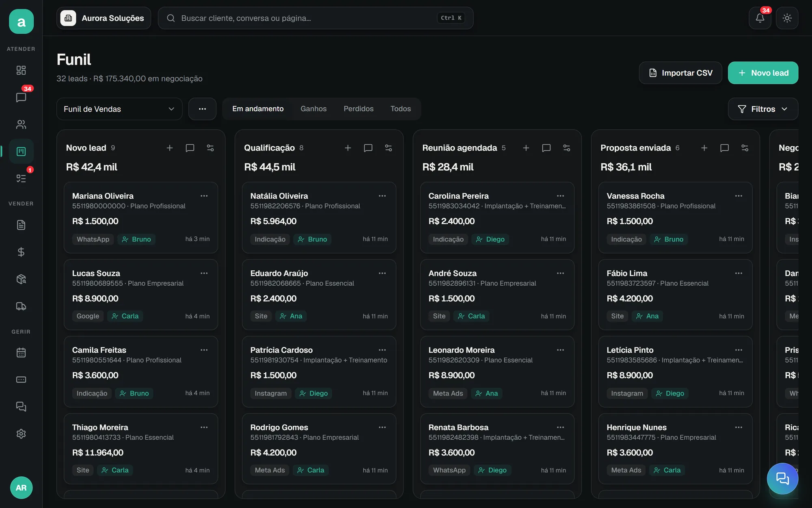The image size is (812, 508).
Task: Switch to the Todos tab
Action: [x=401, y=109]
